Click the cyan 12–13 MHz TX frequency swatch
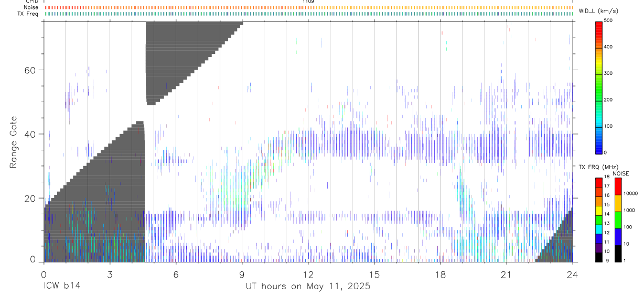The image size is (644, 297). click(599, 229)
